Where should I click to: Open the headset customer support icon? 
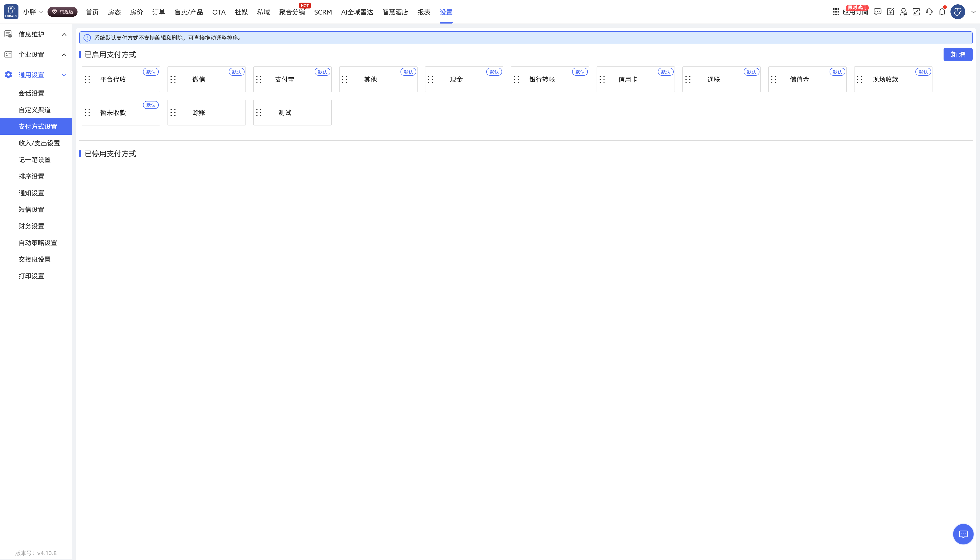929,12
